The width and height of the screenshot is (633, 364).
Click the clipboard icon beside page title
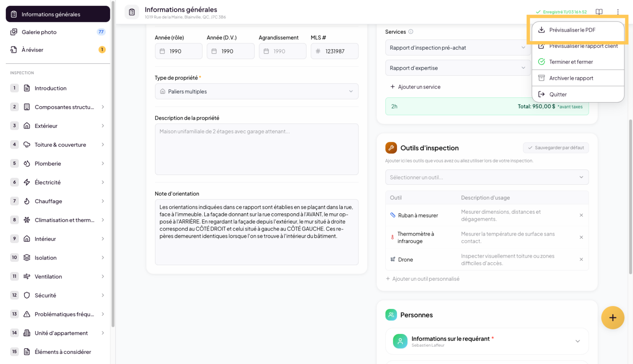[132, 12]
